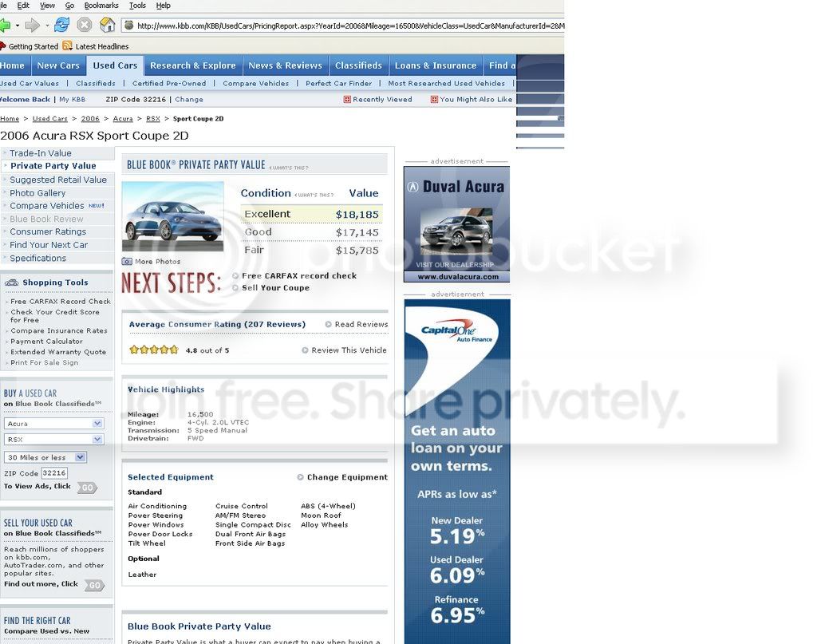This screenshot has height=644, width=817.
Task: Click the browser Reload icon
Action: (61, 25)
